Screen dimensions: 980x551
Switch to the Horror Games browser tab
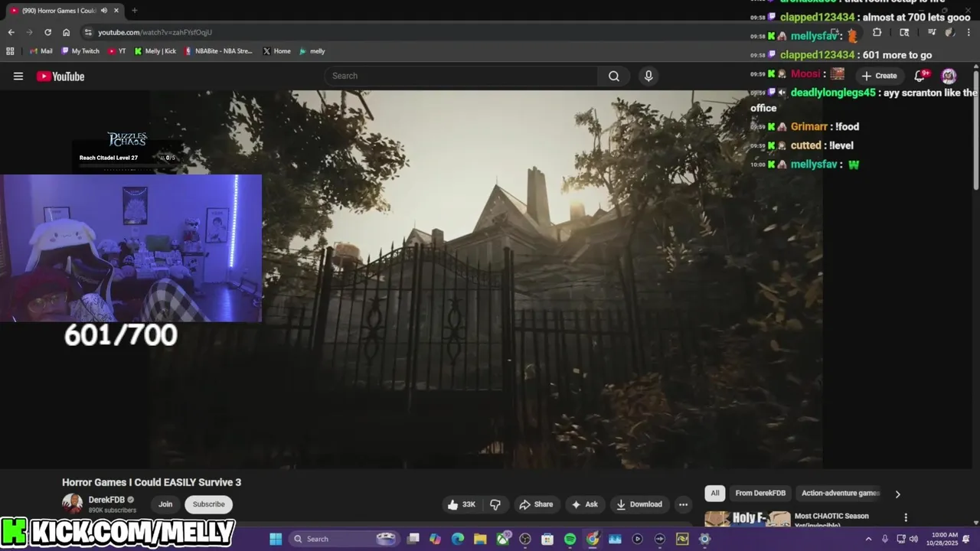click(x=60, y=11)
